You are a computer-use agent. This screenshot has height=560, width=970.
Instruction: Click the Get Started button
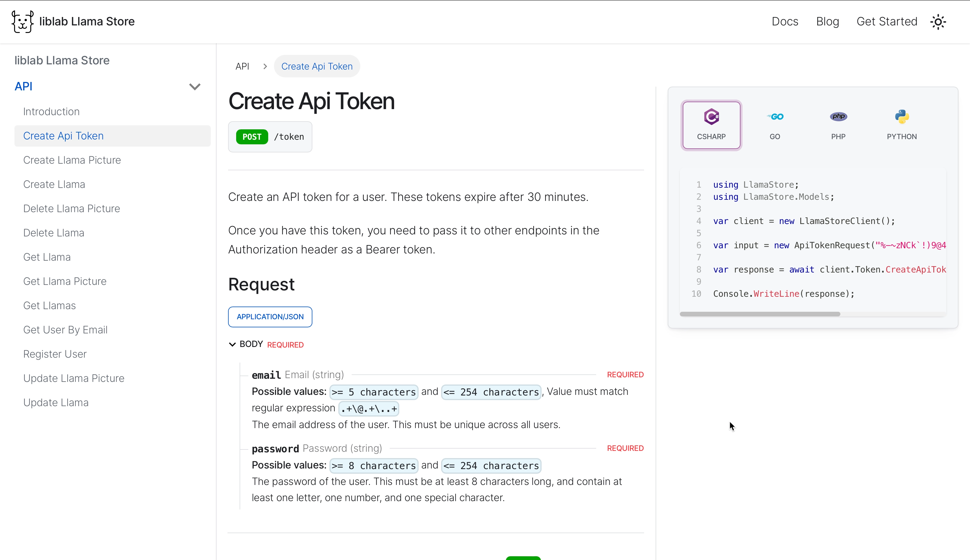pyautogui.click(x=887, y=21)
